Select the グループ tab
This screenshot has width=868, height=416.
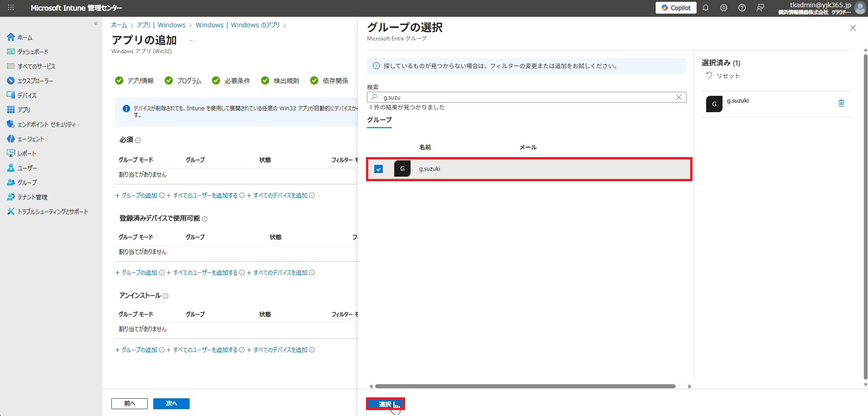pos(379,120)
